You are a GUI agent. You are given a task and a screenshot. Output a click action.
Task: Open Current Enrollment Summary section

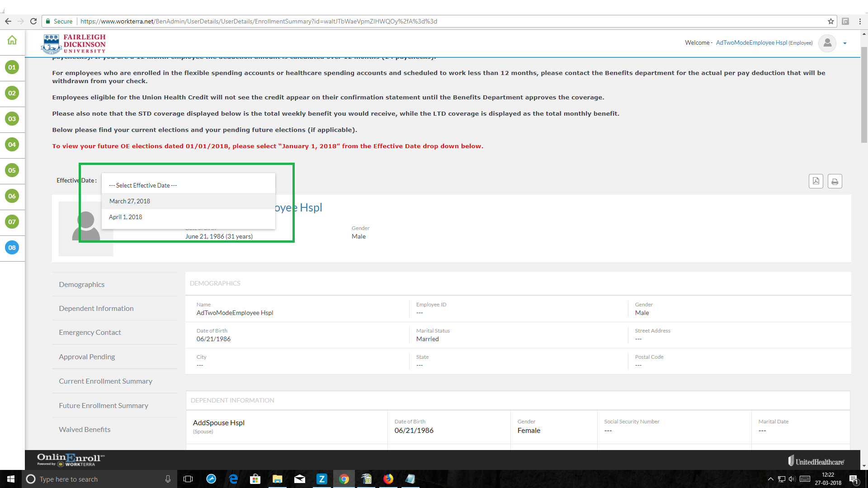coord(114,381)
